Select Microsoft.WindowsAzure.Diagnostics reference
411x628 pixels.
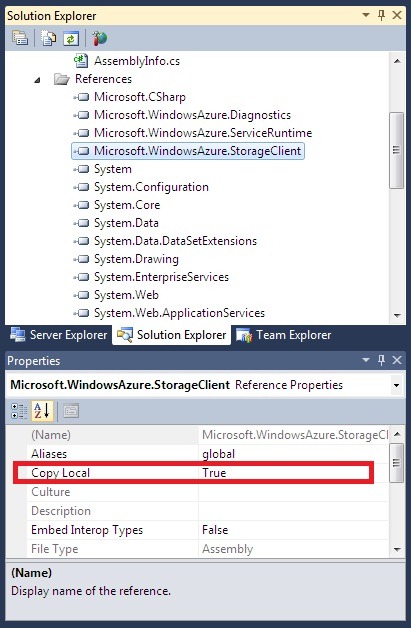click(192, 115)
